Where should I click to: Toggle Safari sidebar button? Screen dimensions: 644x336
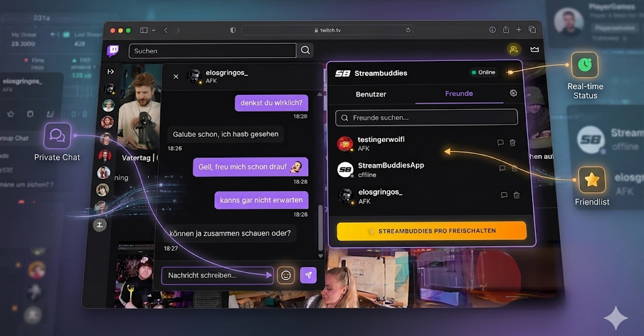click(x=144, y=30)
